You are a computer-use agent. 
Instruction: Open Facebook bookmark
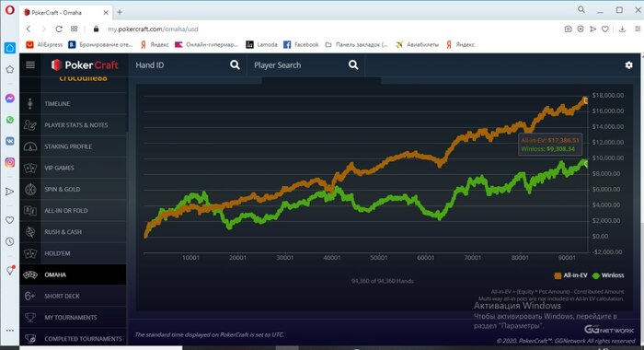tap(301, 44)
